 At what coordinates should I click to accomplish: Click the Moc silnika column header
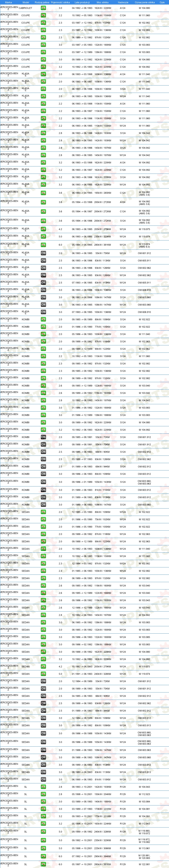coord(103,2)
